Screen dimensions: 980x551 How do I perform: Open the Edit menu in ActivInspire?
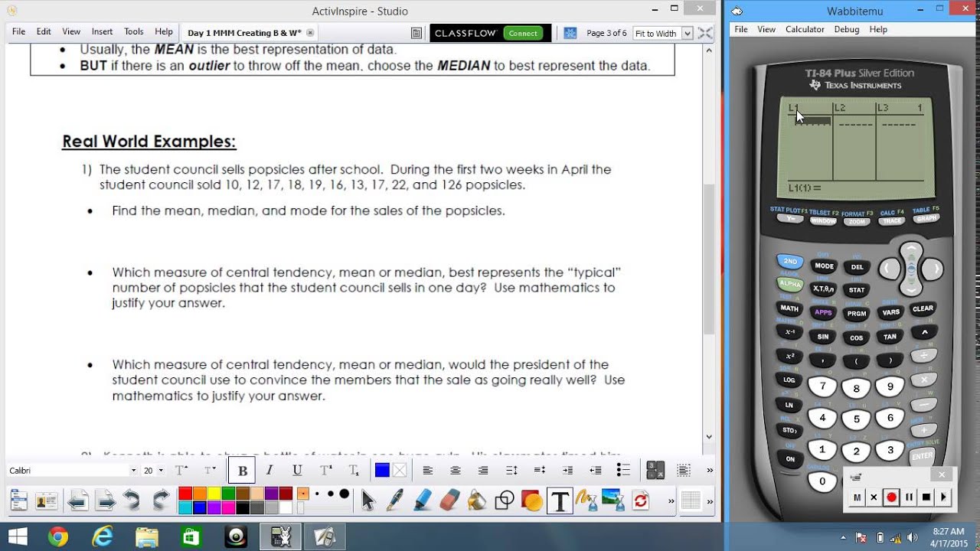(44, 32)
